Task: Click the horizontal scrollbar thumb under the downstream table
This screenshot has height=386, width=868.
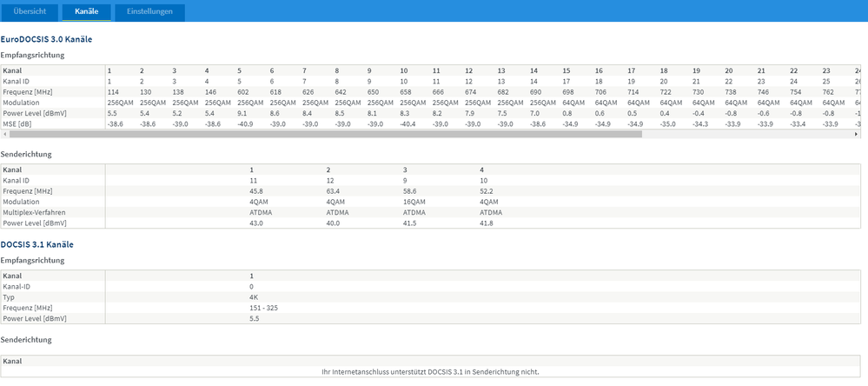Action: (326, 134)
